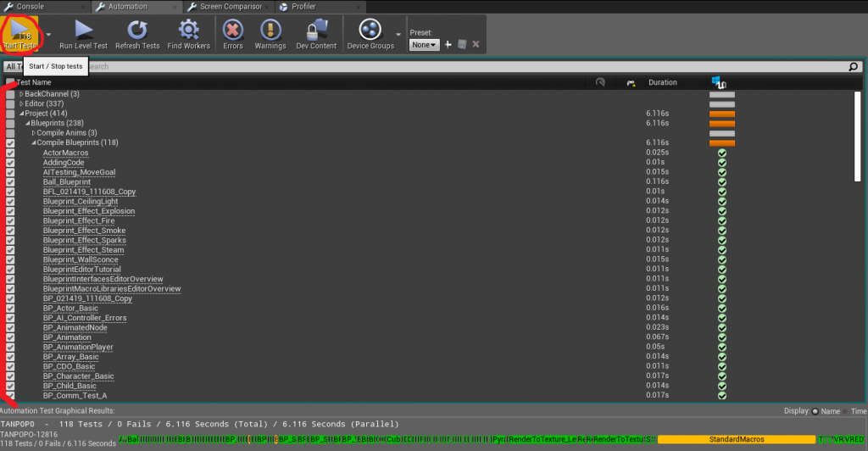This screenshot has height=451, width=868.
Task: Add a new preset with plus icon
Action: [448, 45]
